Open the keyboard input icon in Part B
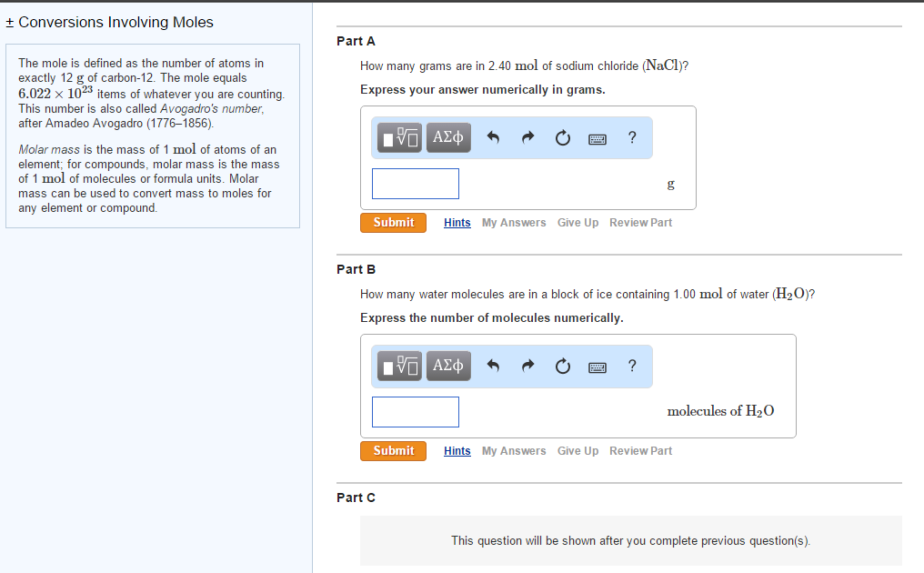Screen dimensions: 924x573 [x=597, y=366]
